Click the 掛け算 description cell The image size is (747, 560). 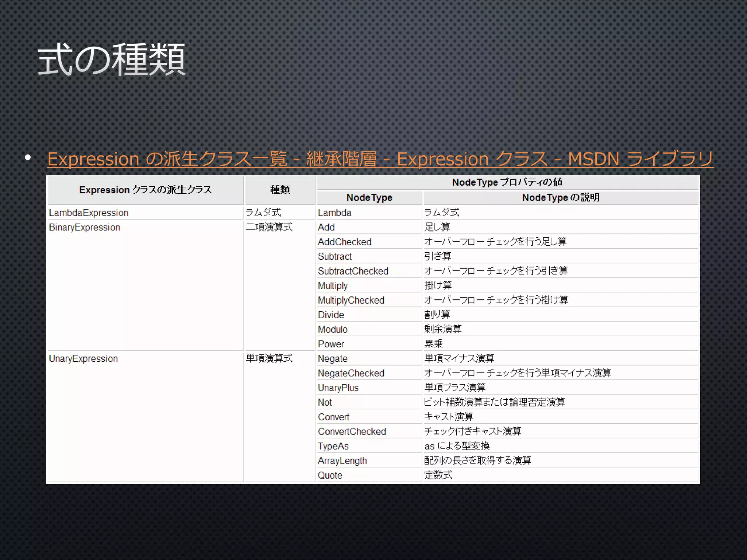[x=561, y=285]
